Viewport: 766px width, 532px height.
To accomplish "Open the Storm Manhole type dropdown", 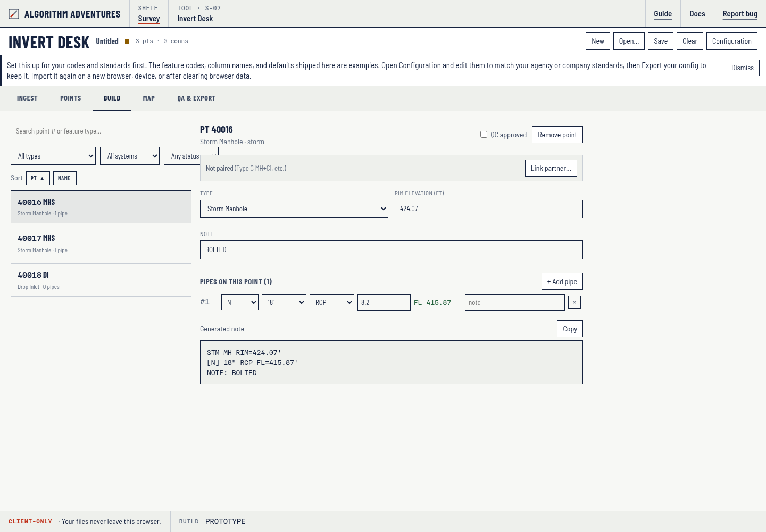I will click(x=294, y=209).
